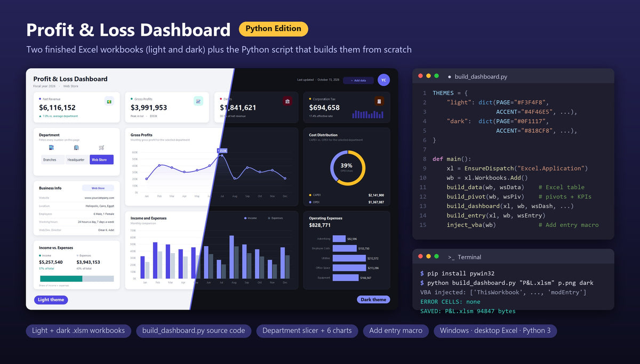
Task: Click Windows desktop Excel Python 3 tag
Action: (x=495, y=330)
